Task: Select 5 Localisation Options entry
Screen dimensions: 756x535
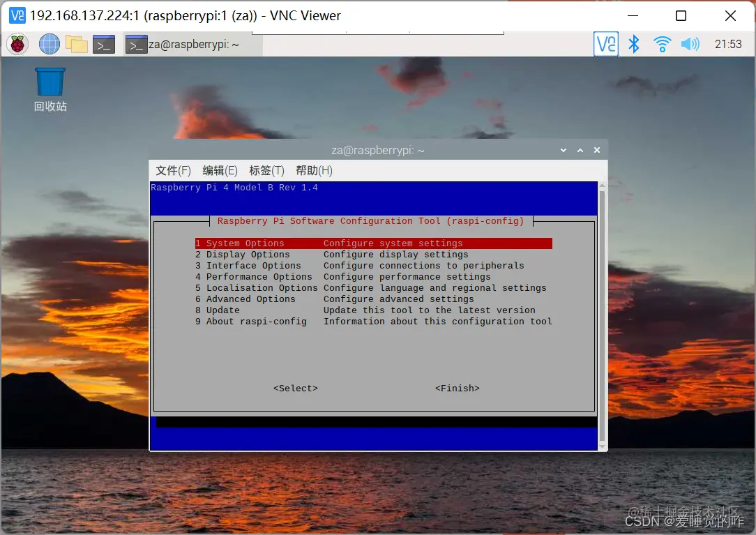Action: tap(373, 288)
